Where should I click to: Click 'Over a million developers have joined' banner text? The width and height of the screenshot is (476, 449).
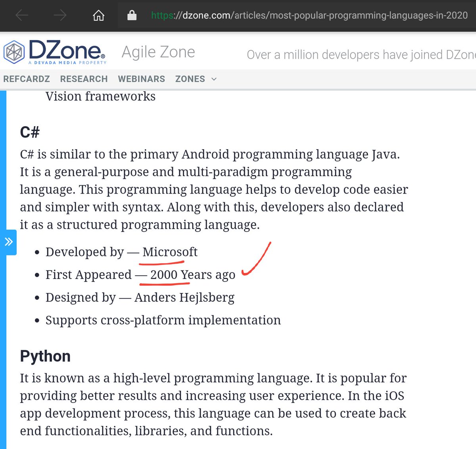pos(361,55)
